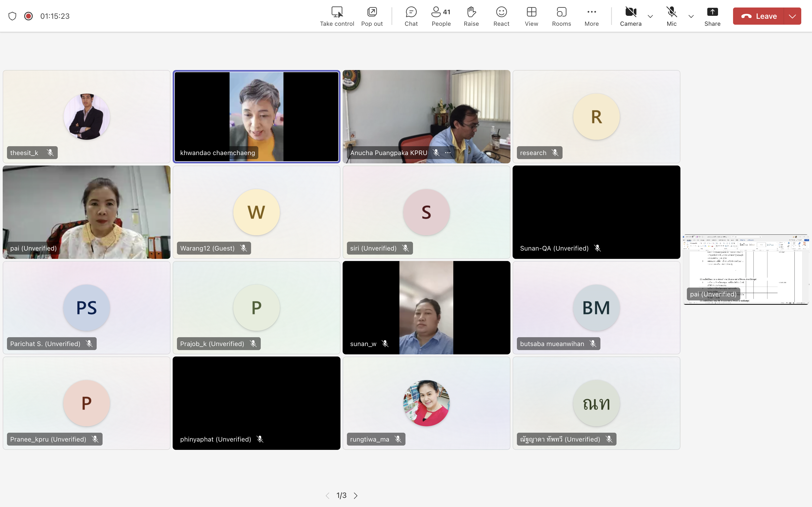Share your screen content
The width and height of the screenshot is (812, 507).
point(712,16)
